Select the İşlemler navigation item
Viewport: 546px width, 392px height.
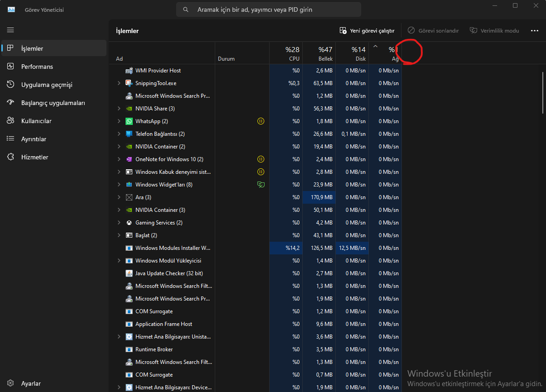click(x=32, y=48)
